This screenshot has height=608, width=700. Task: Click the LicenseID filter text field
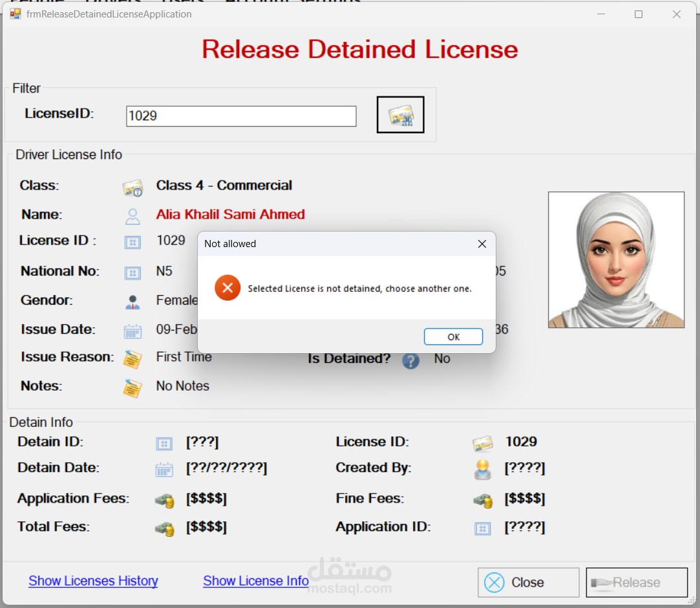pyautogui.click(x=241, y=116)
